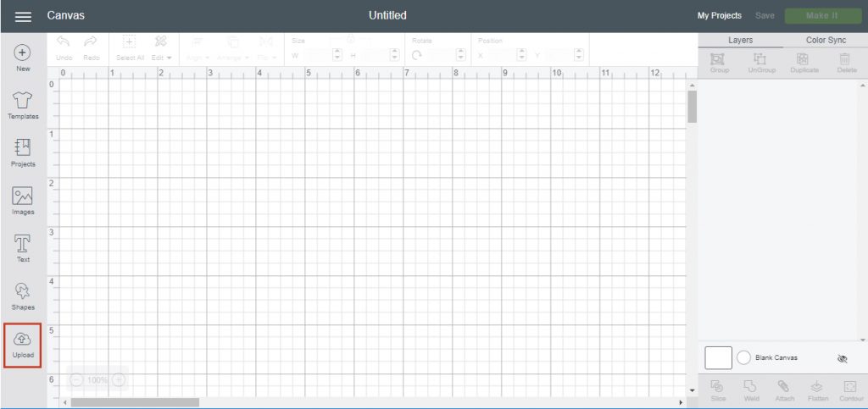The height and width of the screenshot is (409, 868).
Task: Click the Width size stepper arrows
Action: 337,54
